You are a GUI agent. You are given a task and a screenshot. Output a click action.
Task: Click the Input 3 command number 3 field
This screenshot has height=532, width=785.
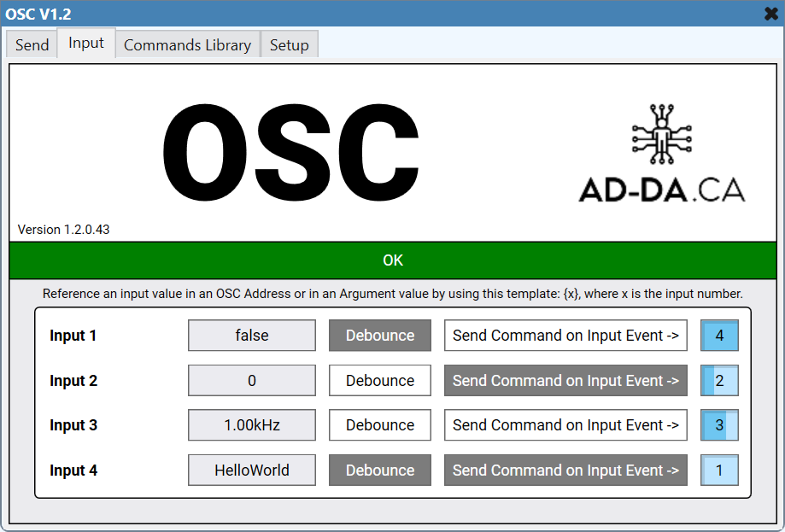coord(719,425)
